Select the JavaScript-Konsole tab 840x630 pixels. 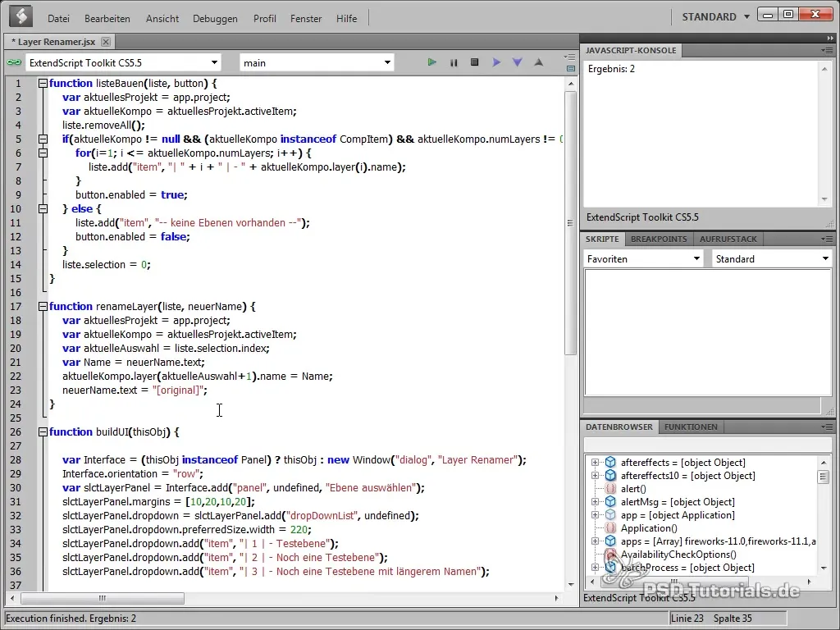pyautogui.click(x=631, y=50)
